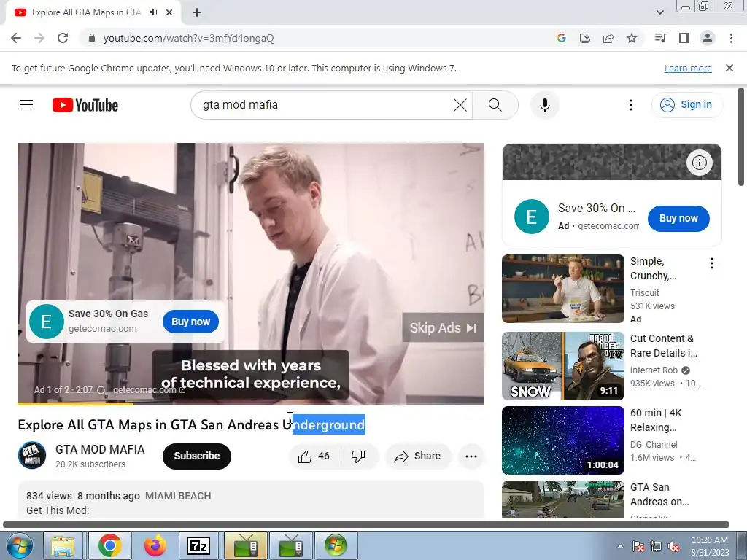The height and width of the screenshot is (560, 747).
Task: Open Windows Explorer from taskbar
Action: 63,545
